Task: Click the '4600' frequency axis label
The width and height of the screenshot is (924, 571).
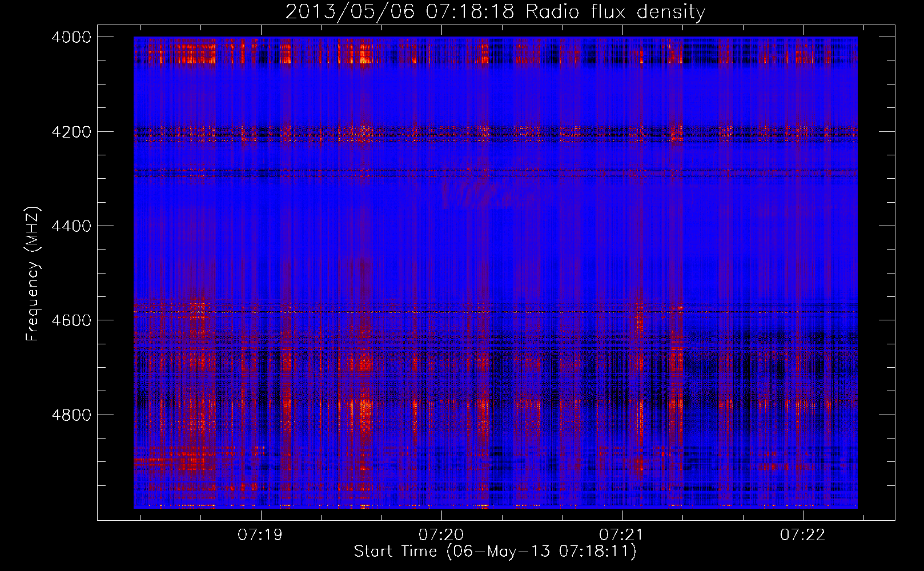Action: point(71,320)
